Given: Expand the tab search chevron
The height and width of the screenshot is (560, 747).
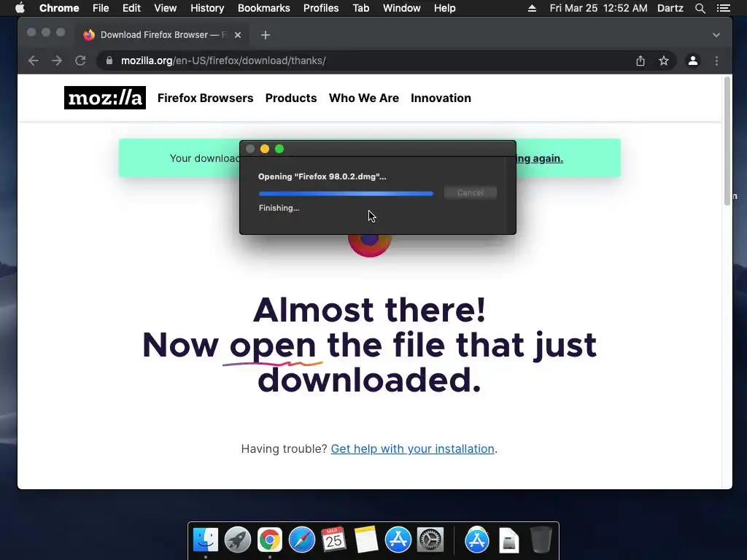Looking at the screenshot, I should coord(716,35).
